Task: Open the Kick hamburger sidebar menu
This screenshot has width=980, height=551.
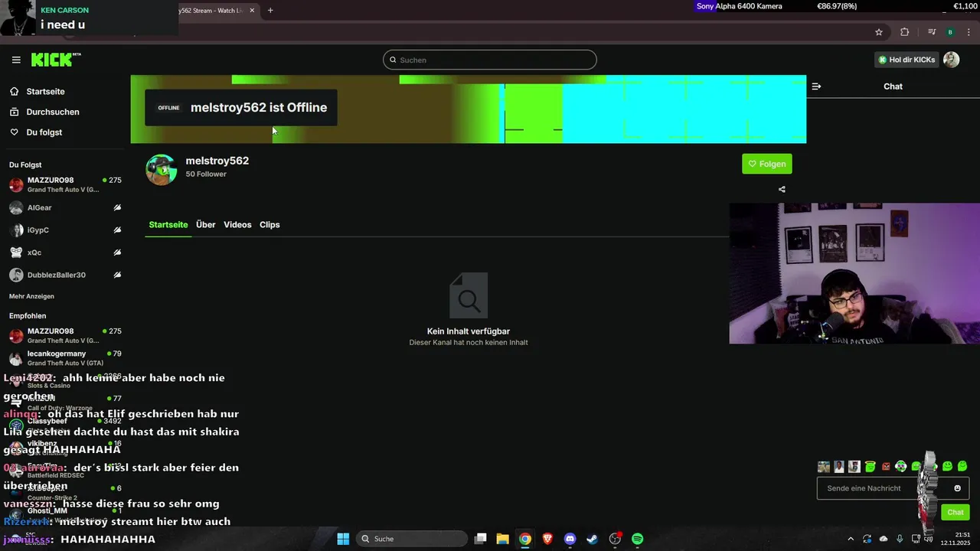Action: (16, 60)
